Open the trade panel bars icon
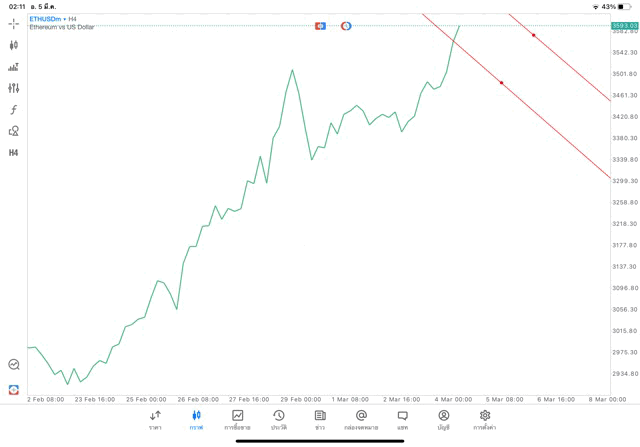The height and width of the screenshot is (447, 640). [x=14, y=67]
